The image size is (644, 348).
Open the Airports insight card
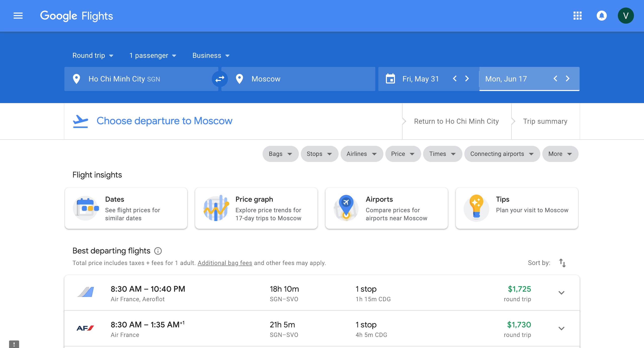pyautogui.click(x=387, y=208)
